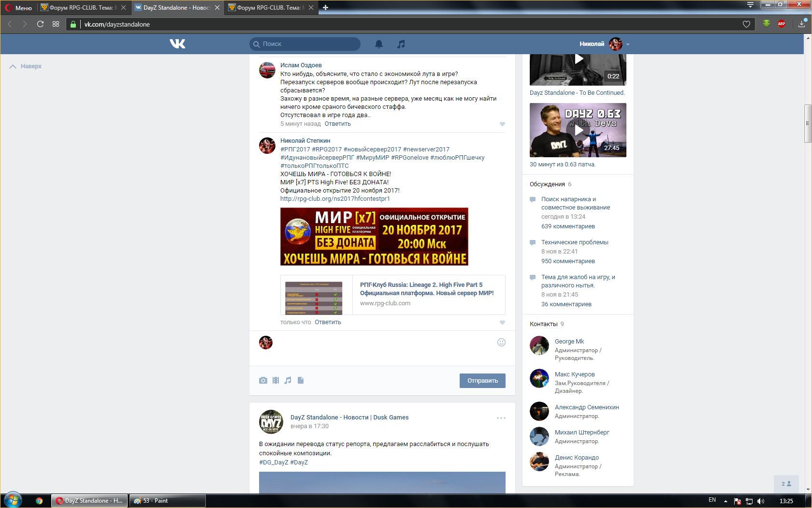Open friends online chat widget

[x=786, y=484]
